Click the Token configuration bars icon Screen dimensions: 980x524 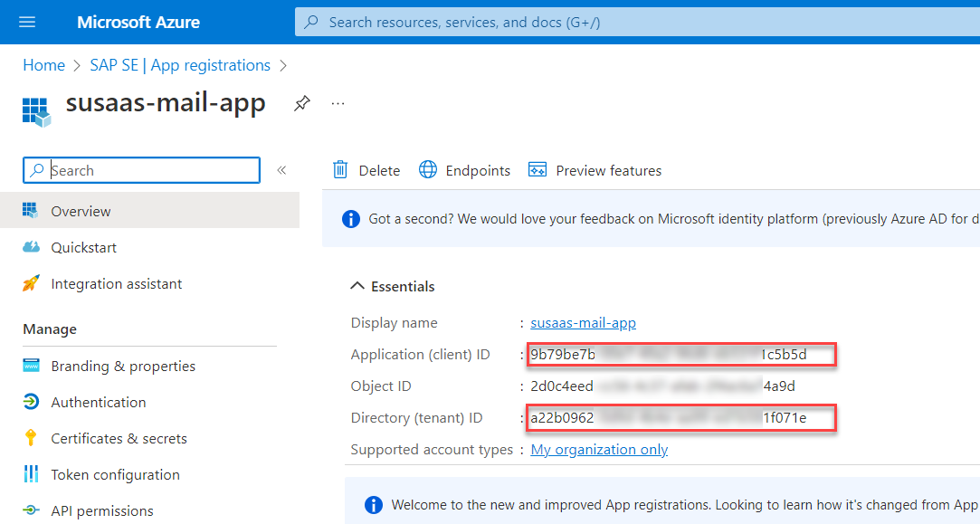tap(31, 474)
